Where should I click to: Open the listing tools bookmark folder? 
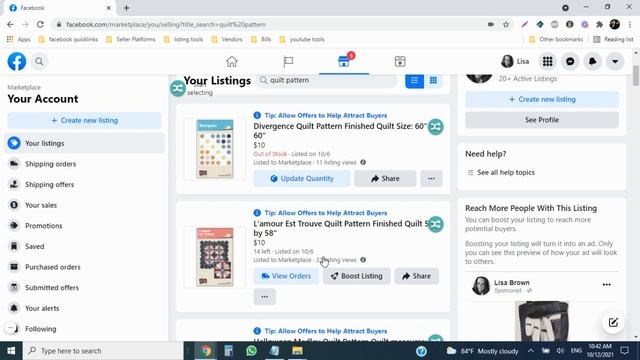183,39
